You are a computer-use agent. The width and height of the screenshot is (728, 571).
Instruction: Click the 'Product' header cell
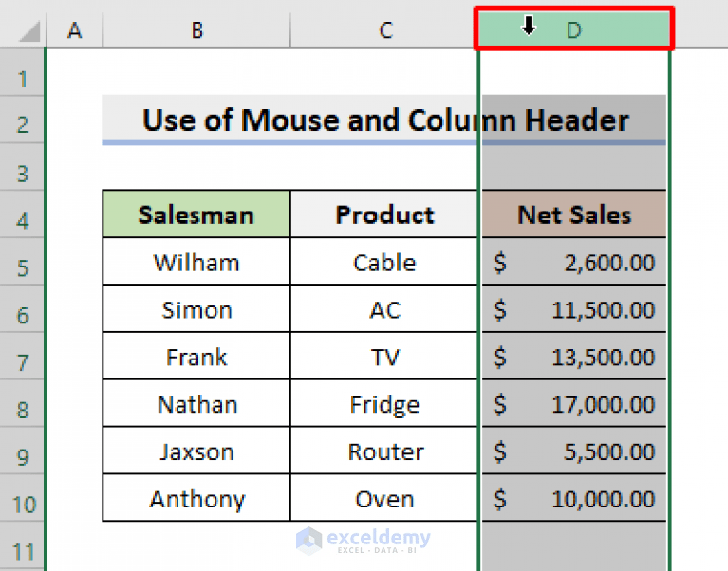click(384, 214)
